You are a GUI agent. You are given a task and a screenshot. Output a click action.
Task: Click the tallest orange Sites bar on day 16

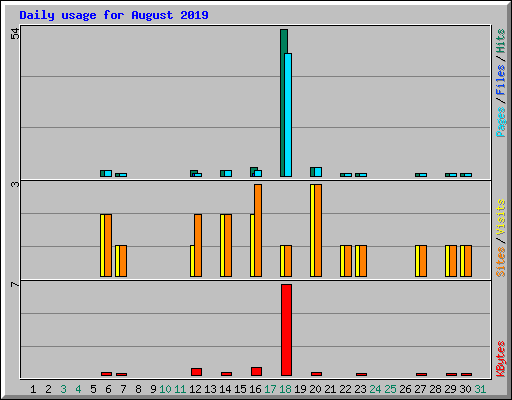(x=258, y=230)
